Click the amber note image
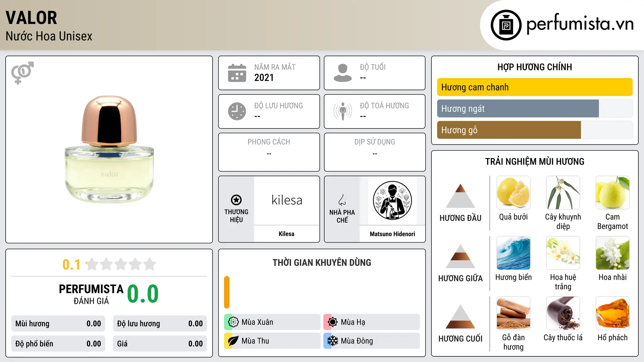Viewport: 644px width, 362px height. coord(613,313)
